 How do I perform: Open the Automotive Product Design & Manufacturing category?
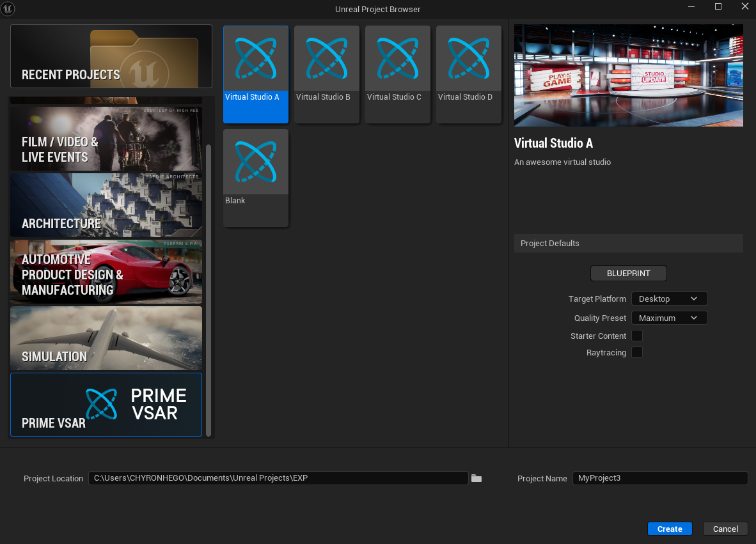pos(106,272)
